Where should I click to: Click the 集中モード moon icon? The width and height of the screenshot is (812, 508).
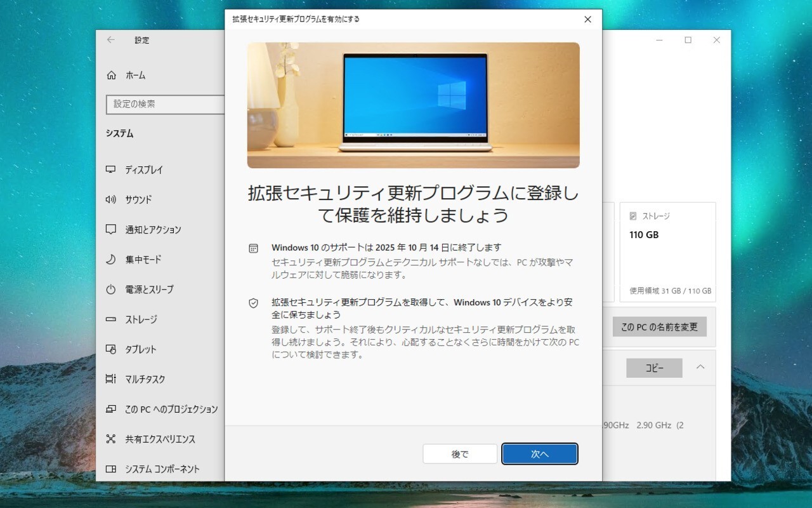pos(111,259)
